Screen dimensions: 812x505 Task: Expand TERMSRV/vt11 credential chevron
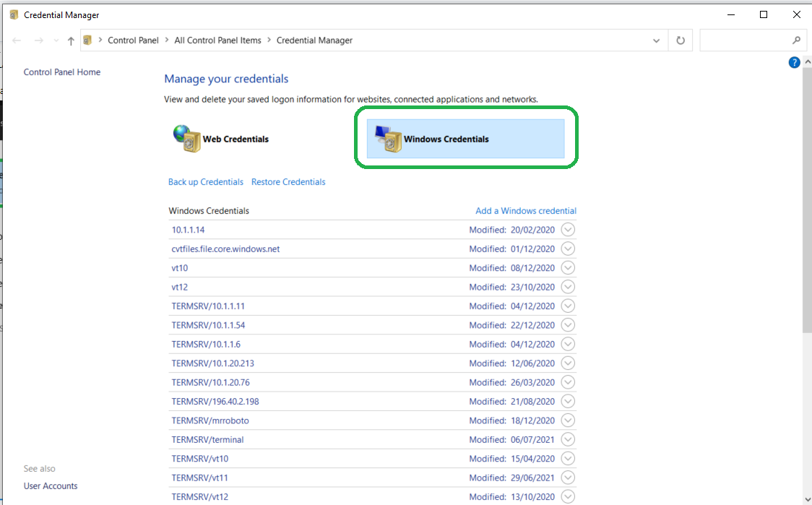[568, 478]
